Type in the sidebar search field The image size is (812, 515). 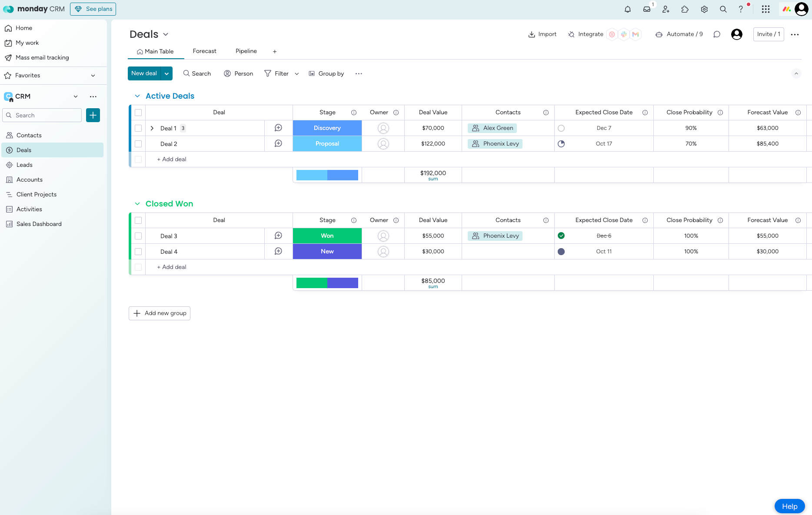[x=42, y=115]
